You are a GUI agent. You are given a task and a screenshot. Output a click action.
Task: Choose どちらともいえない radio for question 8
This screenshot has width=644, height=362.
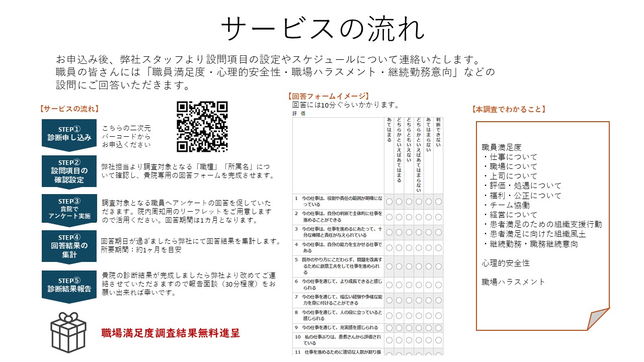[409, 316]
